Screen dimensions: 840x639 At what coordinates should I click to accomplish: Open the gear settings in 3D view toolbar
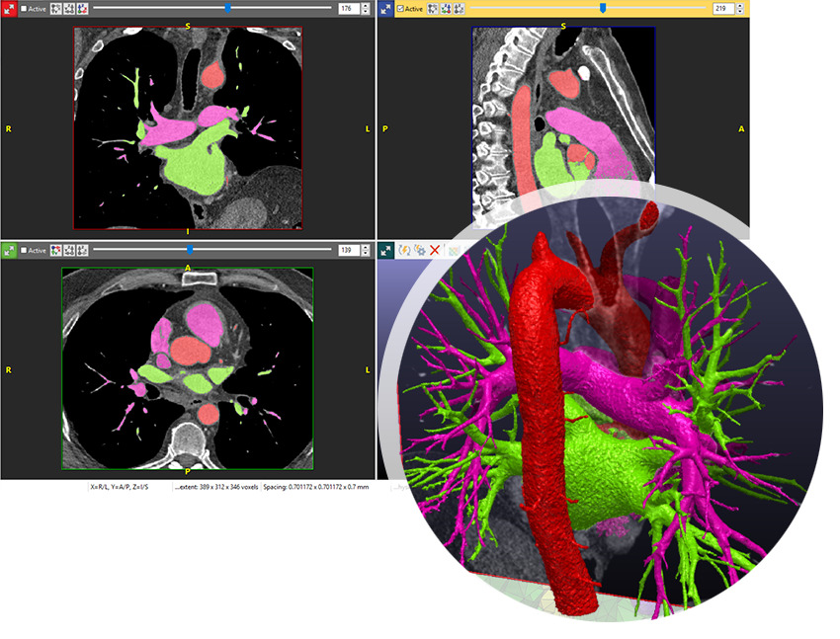click(x=419, y=251)
